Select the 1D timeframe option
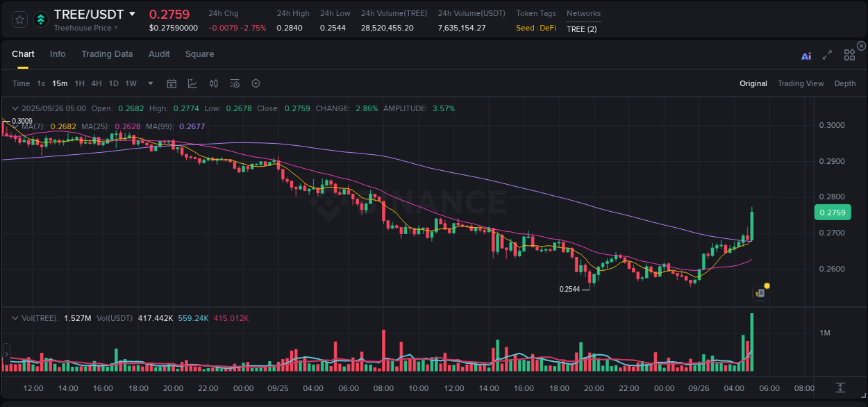 [x=113, y=83]
